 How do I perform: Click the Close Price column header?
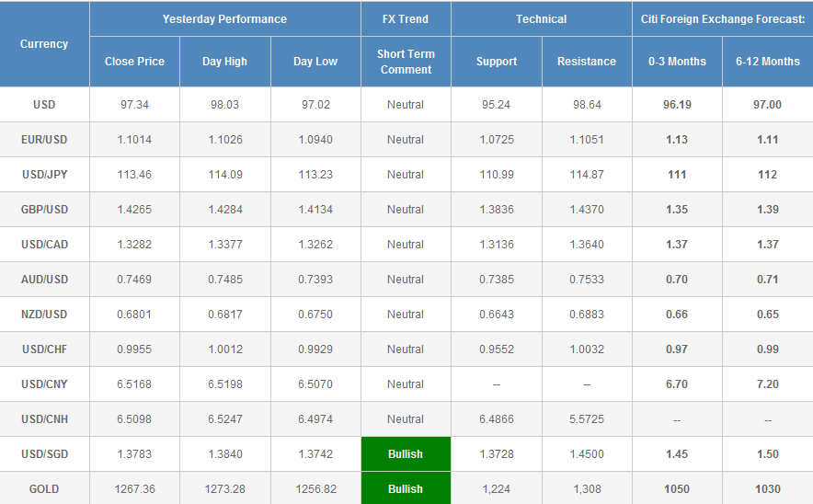click(134, 62)
